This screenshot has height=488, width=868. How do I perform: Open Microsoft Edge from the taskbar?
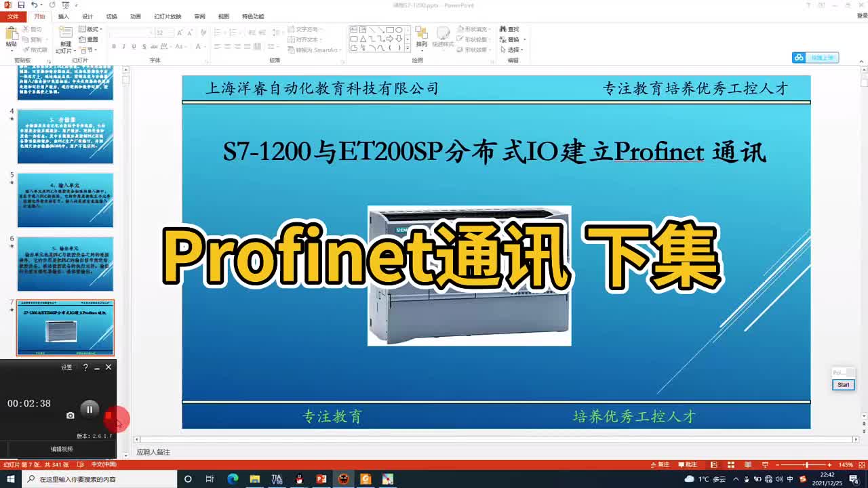(233, 479)
